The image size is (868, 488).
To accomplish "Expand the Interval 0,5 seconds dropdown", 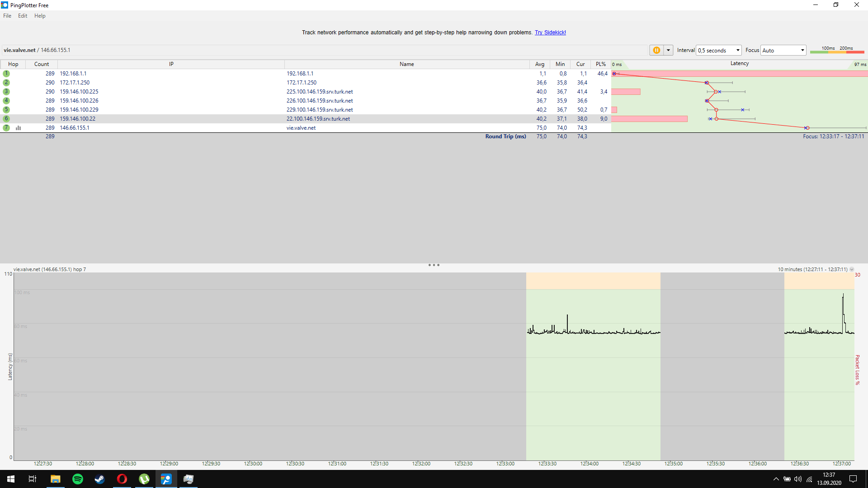I will (x=719, y=50).
